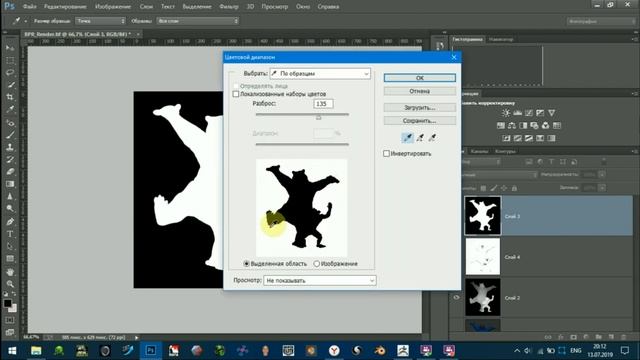Select the Gradient tool

(10, 184)
